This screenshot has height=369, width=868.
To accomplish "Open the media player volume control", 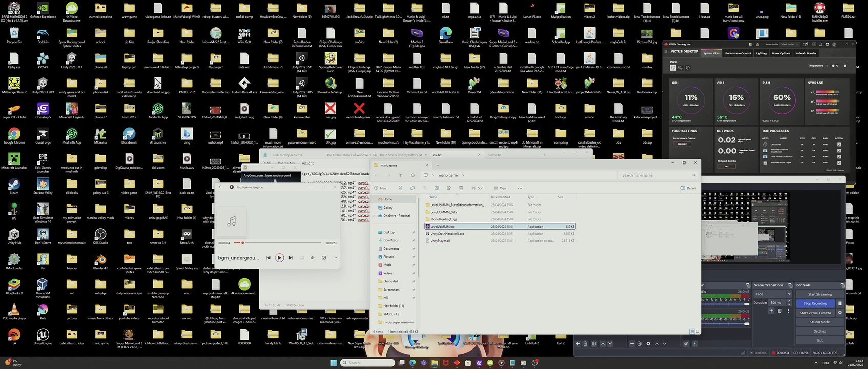I will tap(313, 258).
